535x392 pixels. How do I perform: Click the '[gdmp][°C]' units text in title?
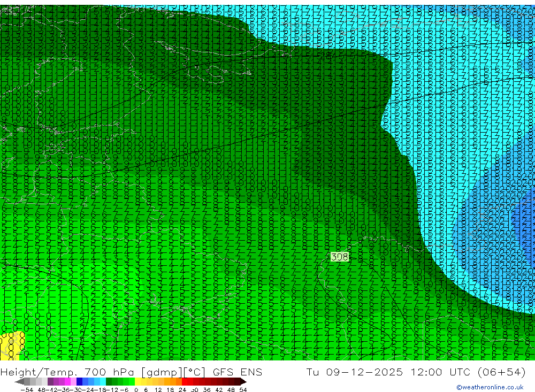tap(174, 372)
